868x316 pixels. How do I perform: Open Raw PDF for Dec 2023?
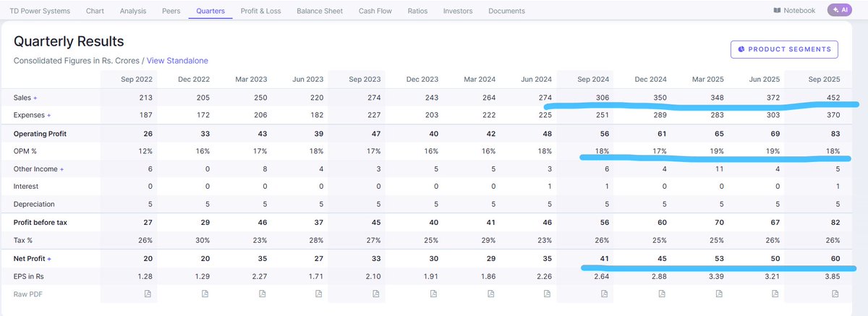433,294
